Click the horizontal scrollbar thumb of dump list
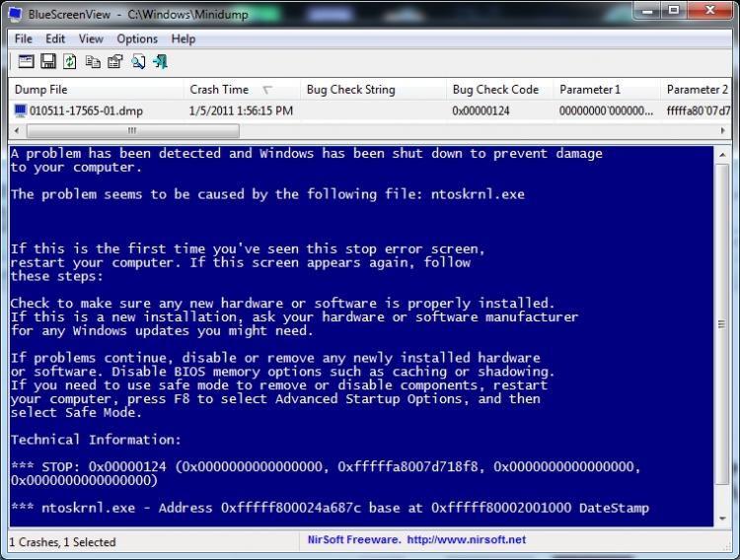 [132, 131]
